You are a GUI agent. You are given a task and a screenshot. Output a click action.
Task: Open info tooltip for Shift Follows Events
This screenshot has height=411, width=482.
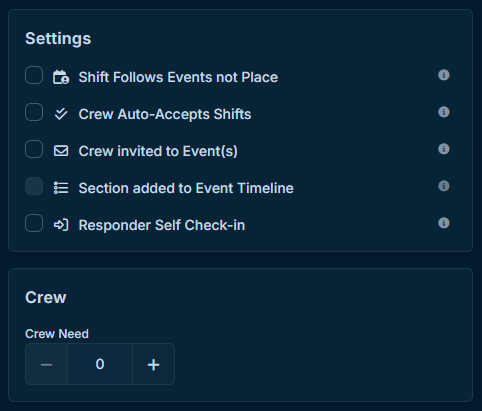(x=444, y=75)
